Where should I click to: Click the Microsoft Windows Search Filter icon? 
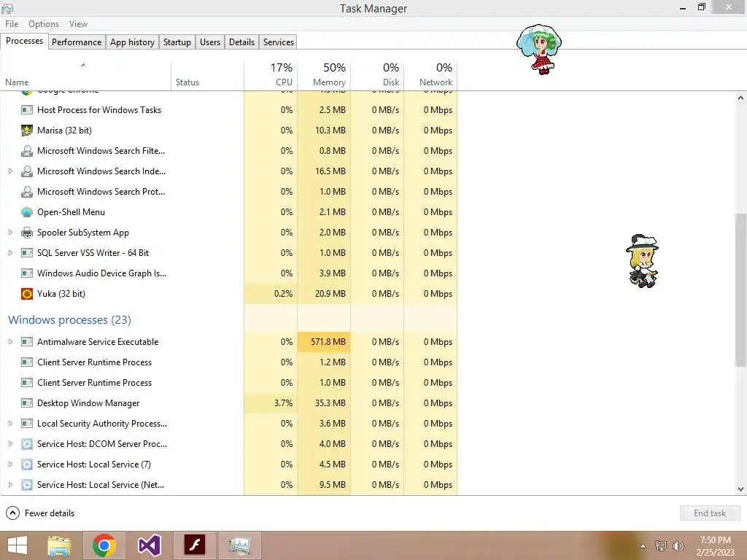click(x=27, y=151)
